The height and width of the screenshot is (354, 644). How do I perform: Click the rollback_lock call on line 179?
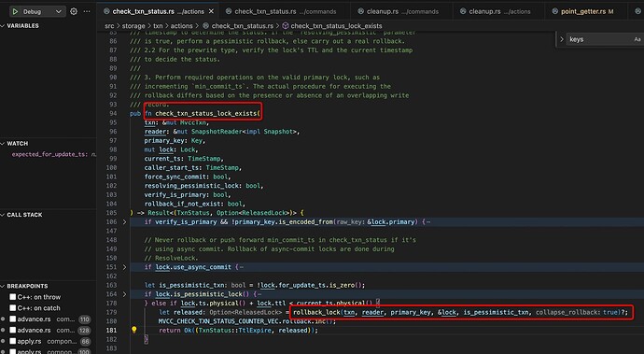316,313
